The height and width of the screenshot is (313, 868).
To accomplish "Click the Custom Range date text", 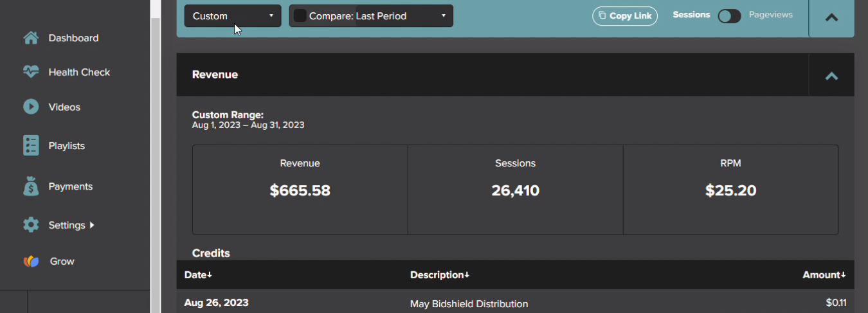I will [248, 125].
